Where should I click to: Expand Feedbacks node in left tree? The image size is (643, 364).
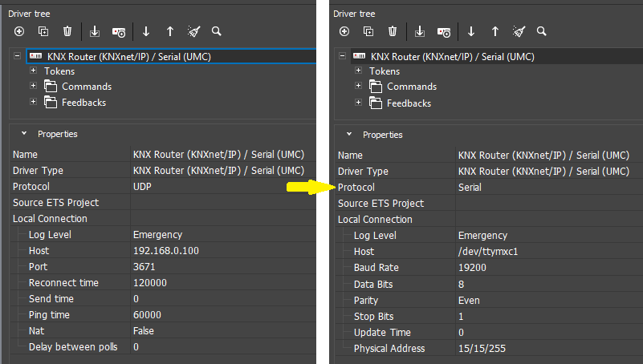(x=33, y=102)
